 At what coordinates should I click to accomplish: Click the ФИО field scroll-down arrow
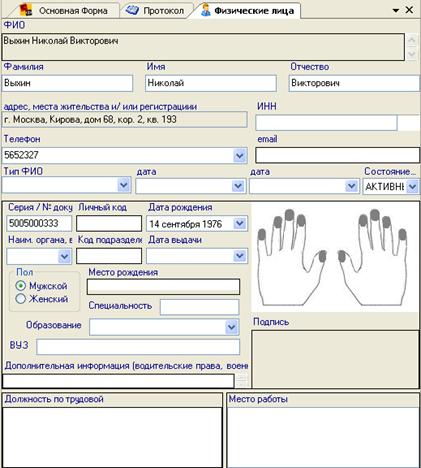pos(412,54)
